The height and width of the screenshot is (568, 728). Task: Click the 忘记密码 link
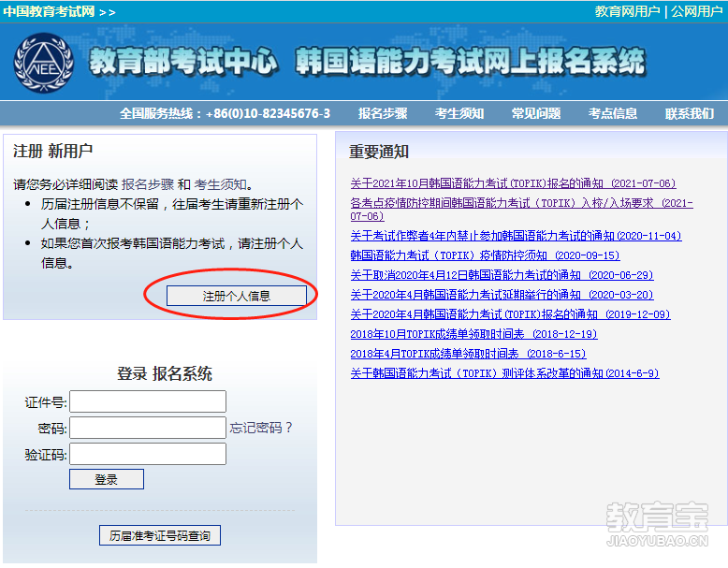point(261,428)
